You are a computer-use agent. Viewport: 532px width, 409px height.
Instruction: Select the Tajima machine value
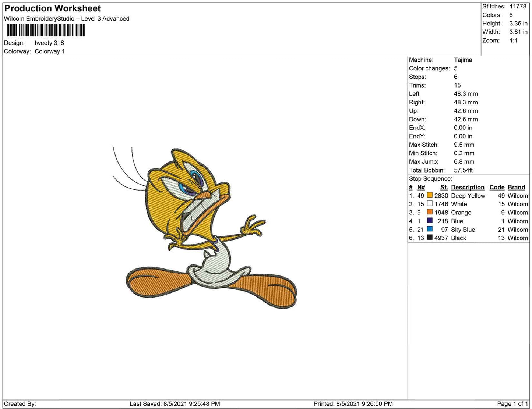click(463, 60)
